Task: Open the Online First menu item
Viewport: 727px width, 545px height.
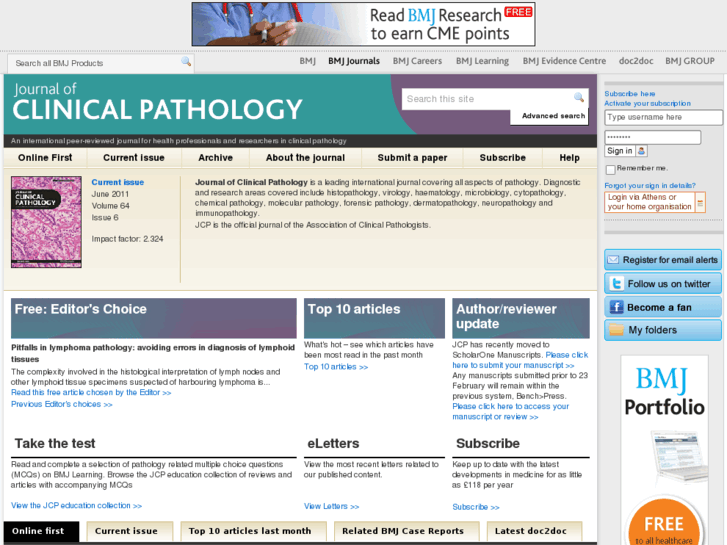Action: (45, 158)
